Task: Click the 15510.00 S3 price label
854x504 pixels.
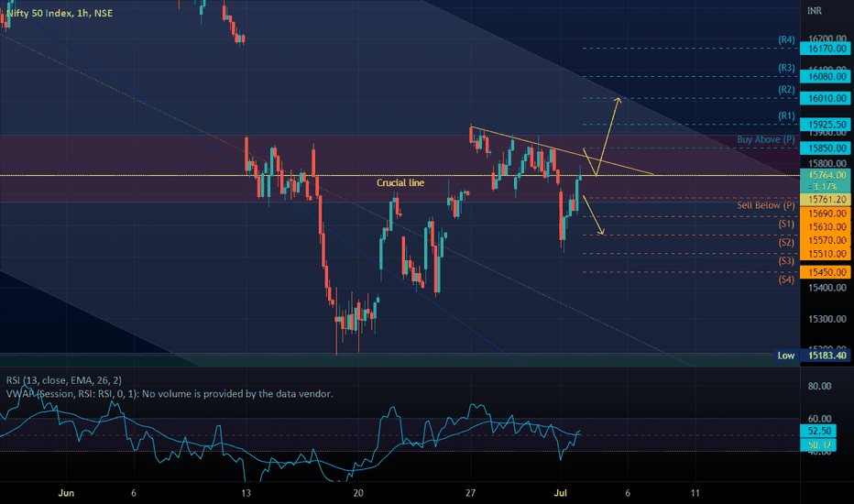Action: 825,253
